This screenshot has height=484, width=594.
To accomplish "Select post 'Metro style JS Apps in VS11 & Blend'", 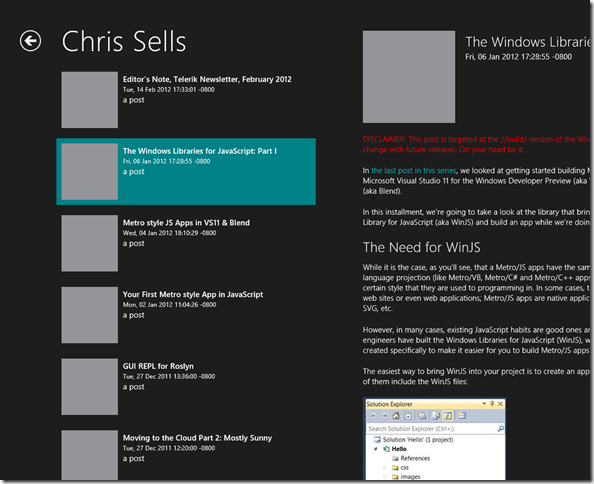I will point(186,243).
